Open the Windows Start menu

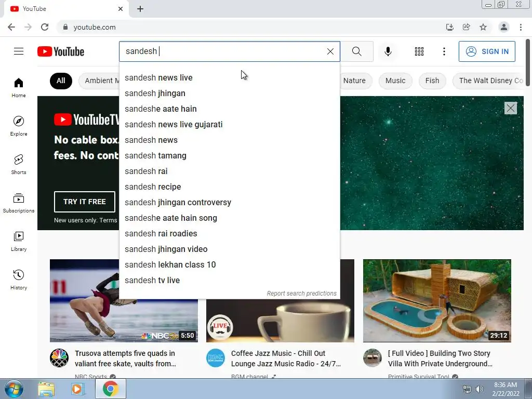(x=14, y=389)
